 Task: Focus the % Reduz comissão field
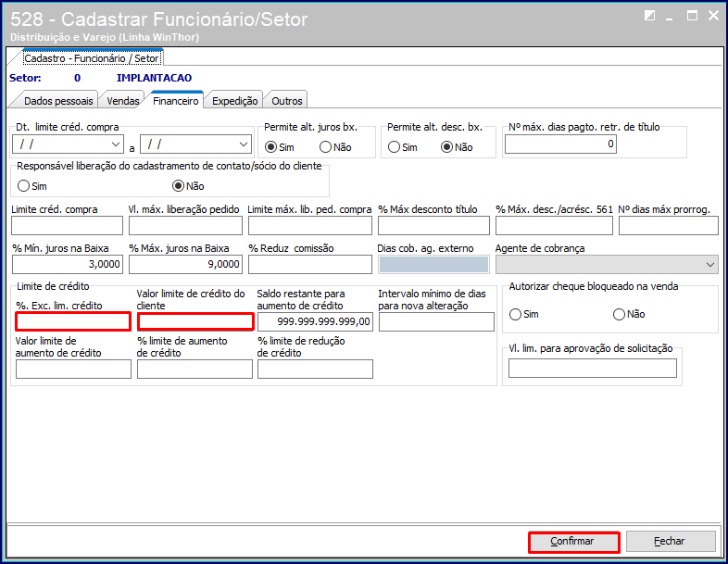[309, 264]
